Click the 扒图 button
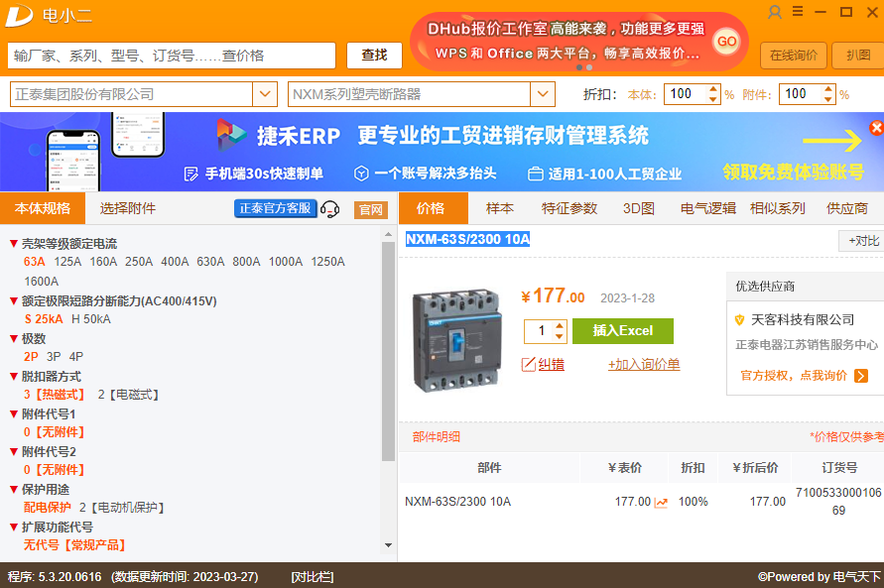 point(858,56)
